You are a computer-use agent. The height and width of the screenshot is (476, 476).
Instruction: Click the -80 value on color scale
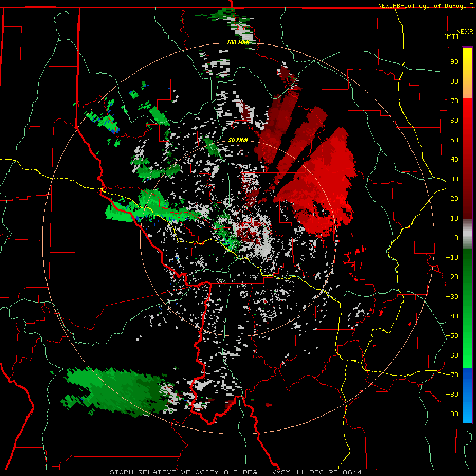click(452, 395)
